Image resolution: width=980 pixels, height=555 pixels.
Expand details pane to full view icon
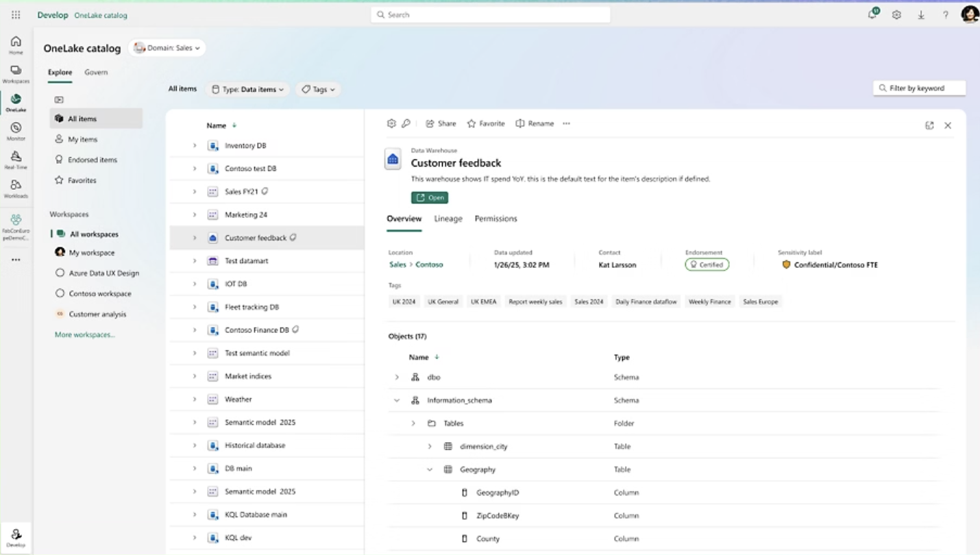[929, 125]
